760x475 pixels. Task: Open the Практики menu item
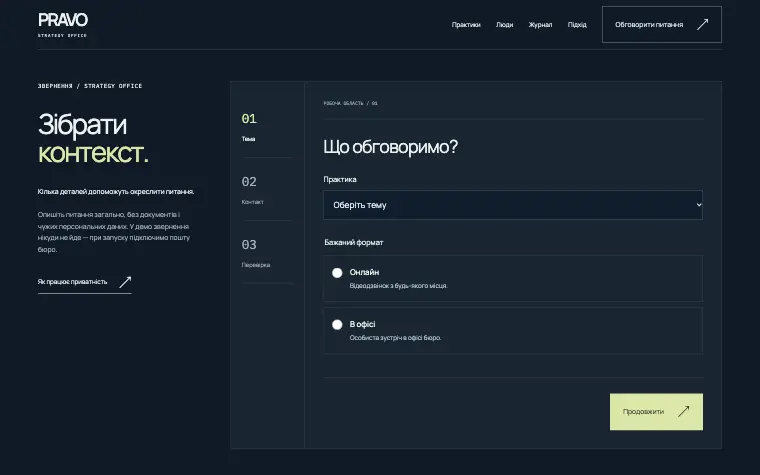coord(466,25)
